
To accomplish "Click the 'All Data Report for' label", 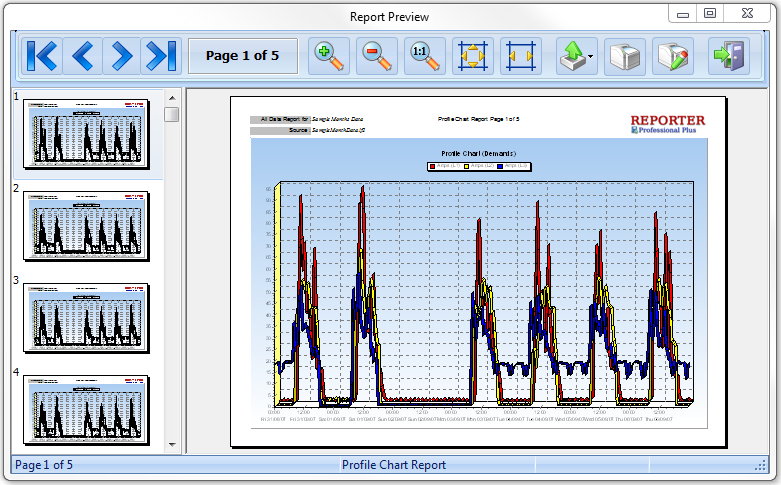I will [280, 120].
